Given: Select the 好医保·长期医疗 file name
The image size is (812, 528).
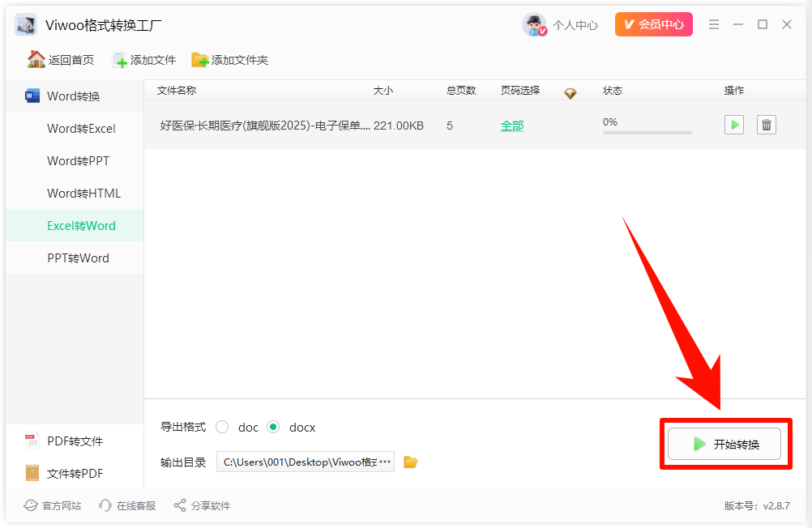Looking at the screenshot, I should point(265,126).
